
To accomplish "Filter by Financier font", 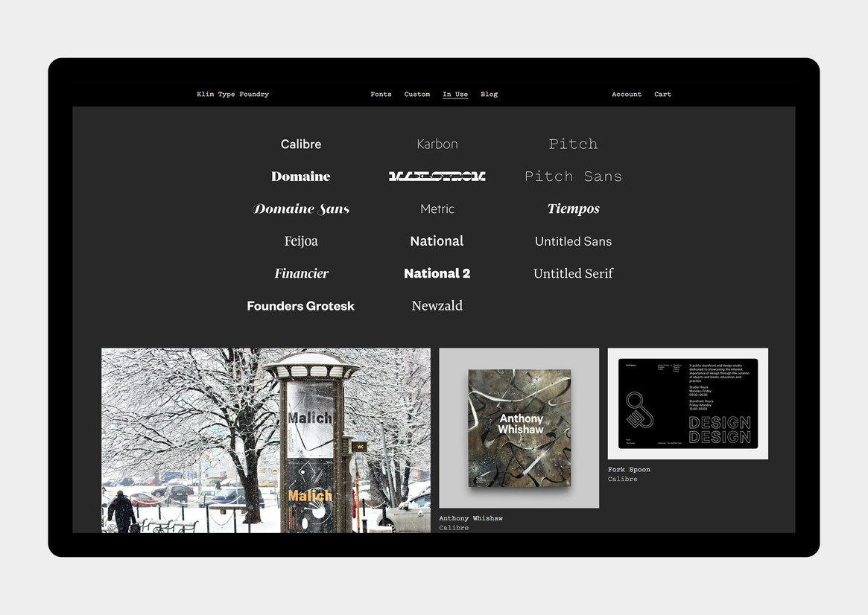I will (x=301, y=273).
